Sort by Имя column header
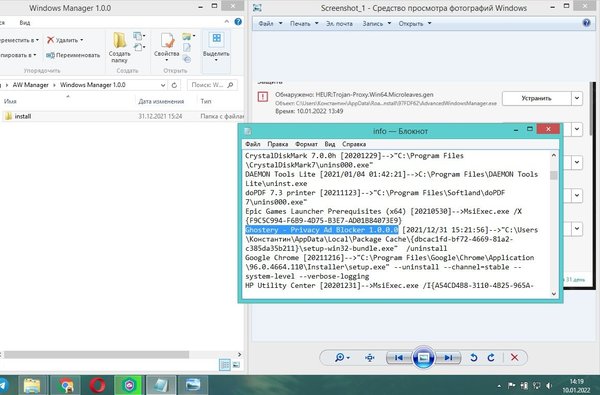The image size is (600, 395). pos(10,101)
